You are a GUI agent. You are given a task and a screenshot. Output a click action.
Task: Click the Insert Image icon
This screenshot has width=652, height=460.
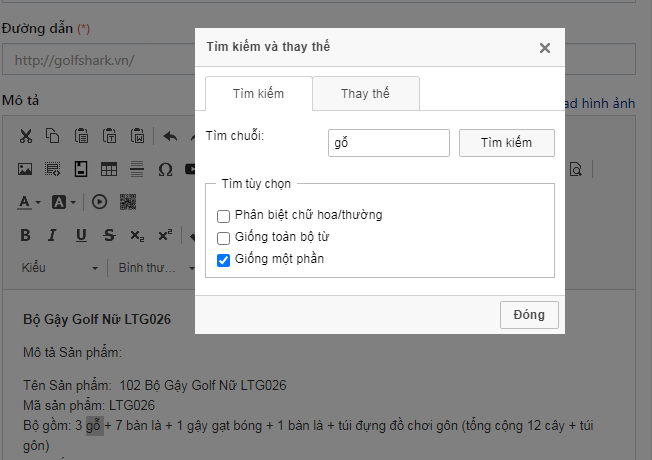26,169
